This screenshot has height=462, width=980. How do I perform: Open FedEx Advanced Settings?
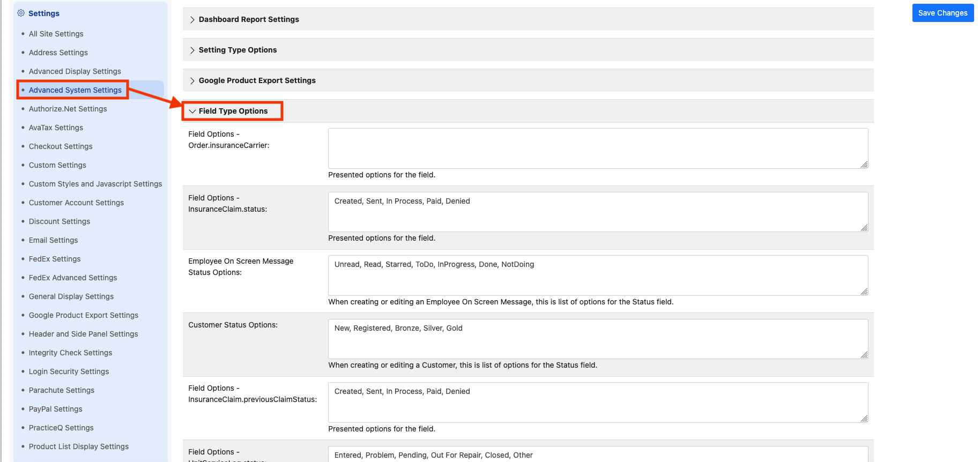(x=73, y=278)
